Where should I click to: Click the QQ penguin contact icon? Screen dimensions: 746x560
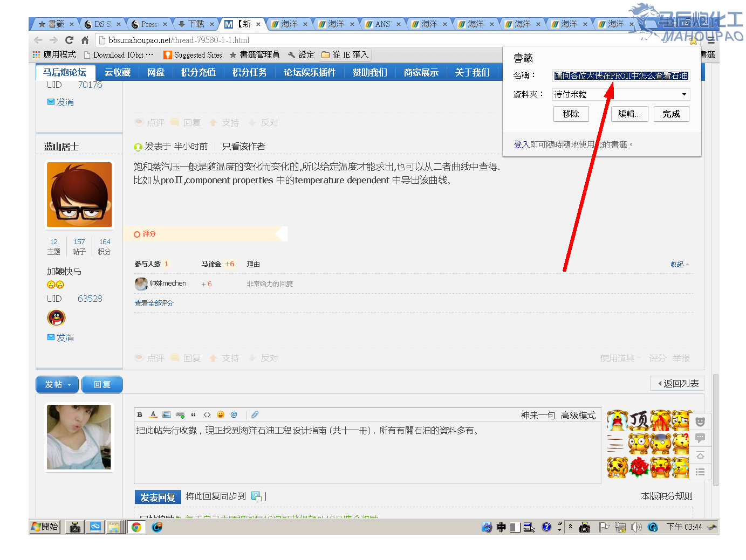(x=56, y=317)
